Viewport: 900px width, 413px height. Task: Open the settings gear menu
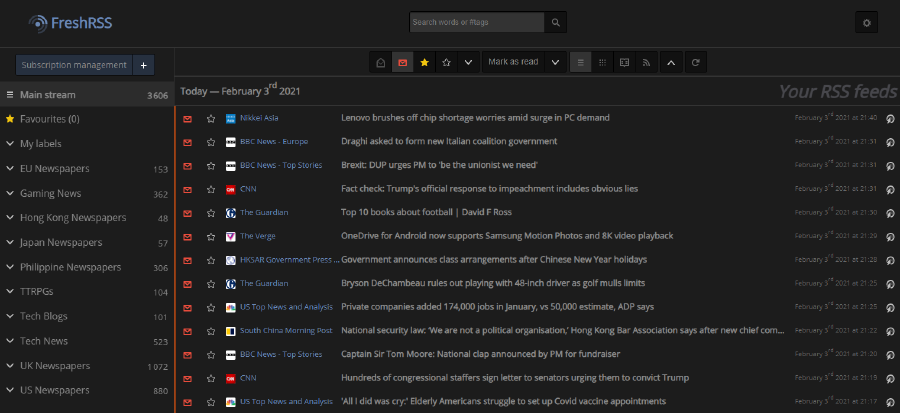(866, 22)
